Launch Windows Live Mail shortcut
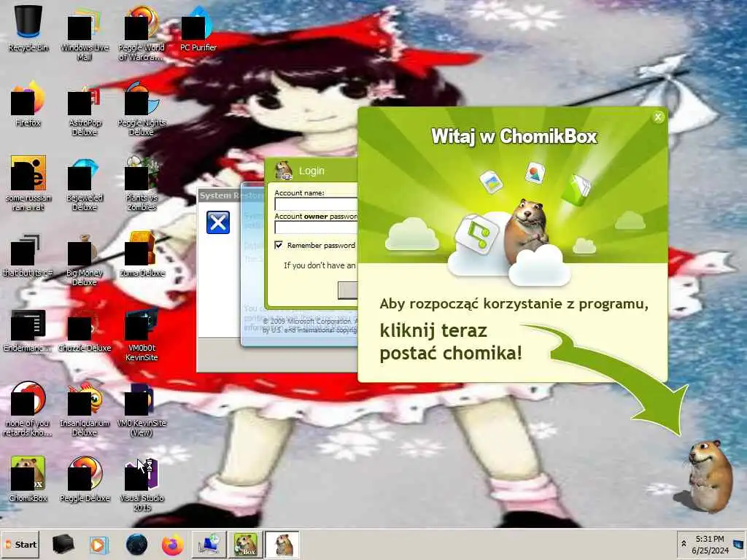Viewport: 747px width, 560px height. click(85, 34)
